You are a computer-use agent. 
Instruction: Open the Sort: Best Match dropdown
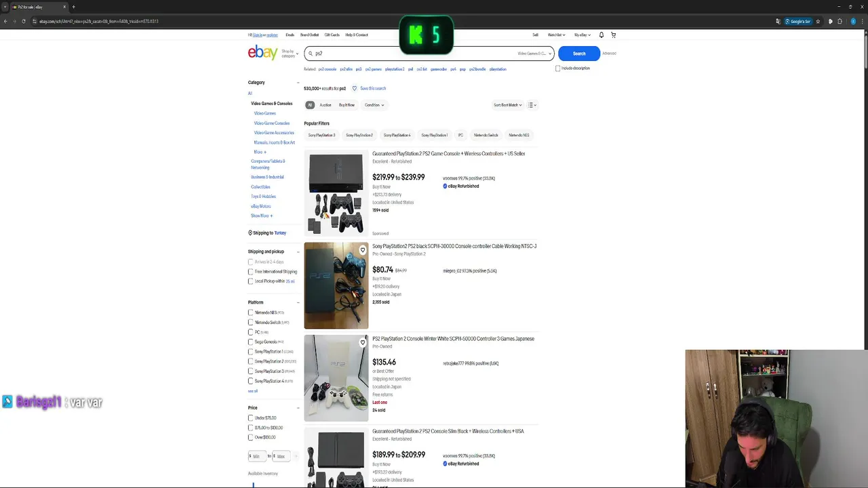[508, 105]
